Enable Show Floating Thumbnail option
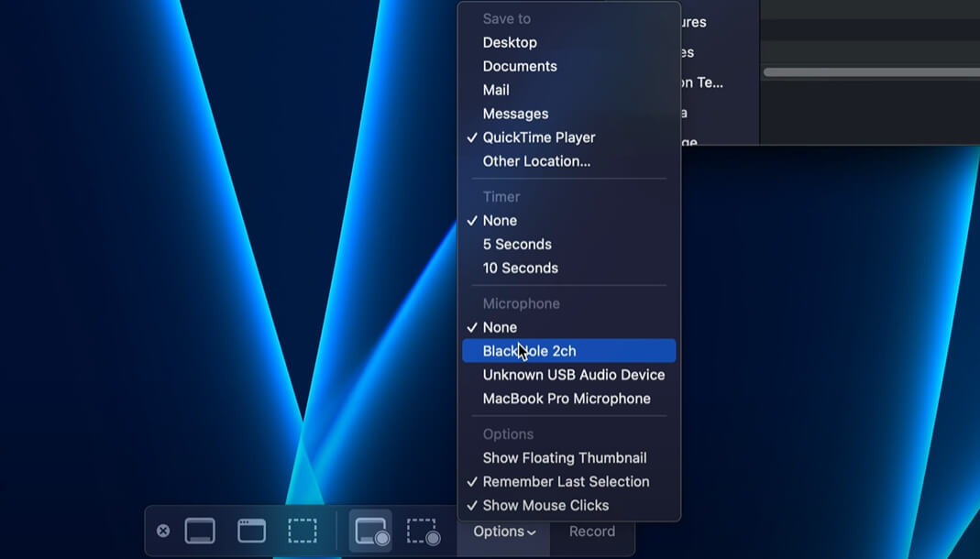Image resolution: width=980 pixels, height=559 pixels. pos(565,458)
